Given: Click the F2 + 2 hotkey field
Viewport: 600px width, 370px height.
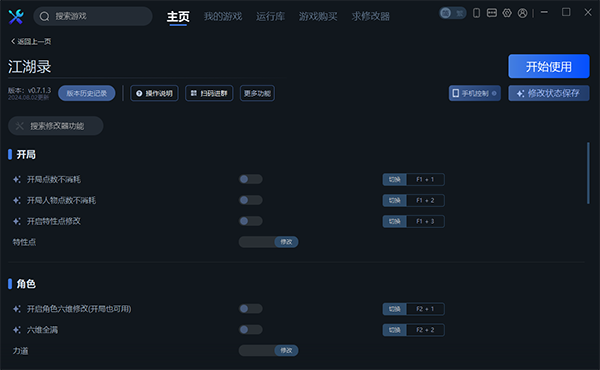Looking at the screenshot, I should point(425,330).
